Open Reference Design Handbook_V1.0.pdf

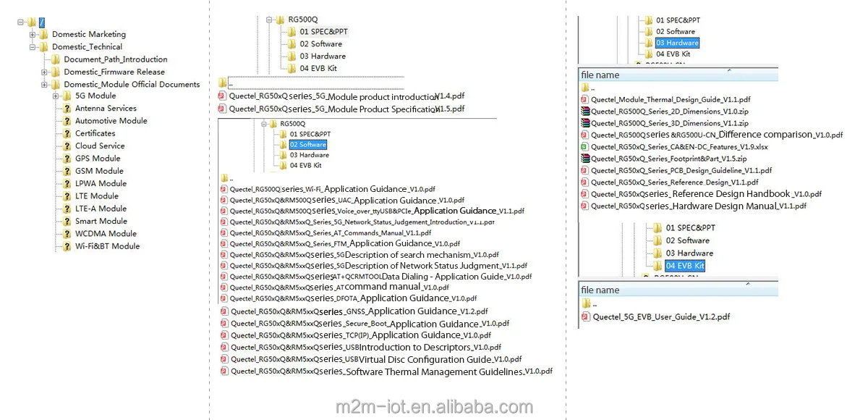click(706, 194)
